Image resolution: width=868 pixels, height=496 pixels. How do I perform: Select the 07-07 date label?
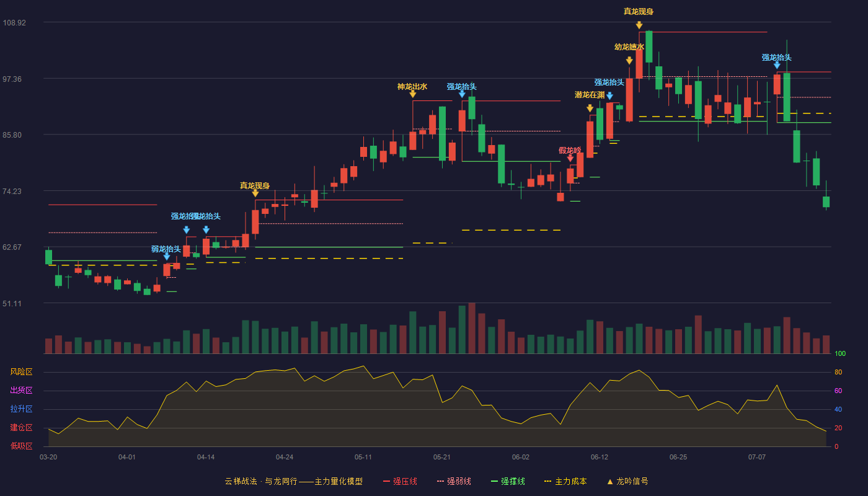tap(757, 457)
